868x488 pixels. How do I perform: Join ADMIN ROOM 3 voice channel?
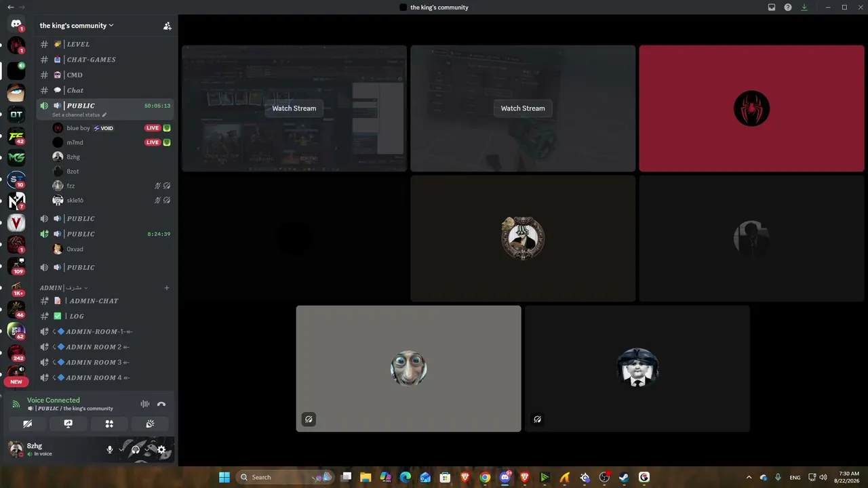point(105,363)
